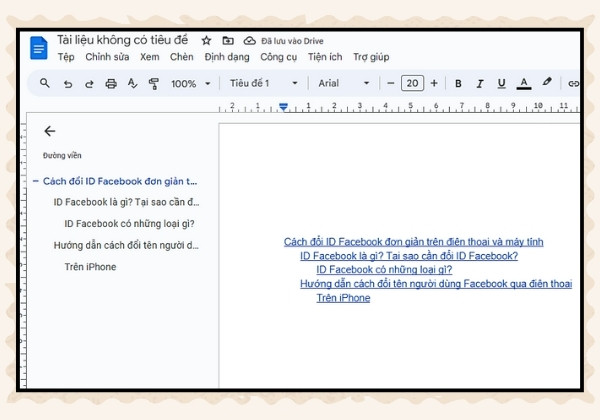The width and height of the screenshot is (600, 420).
Task: Open the text color picker
Action: pyautogui.click(x=524, y=83)
